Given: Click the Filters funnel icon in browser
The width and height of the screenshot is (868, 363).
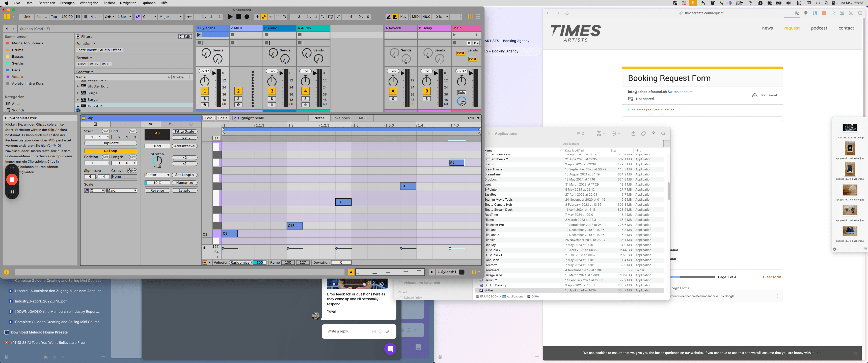Looking at the screenshot, I should (x=78, y=36).
